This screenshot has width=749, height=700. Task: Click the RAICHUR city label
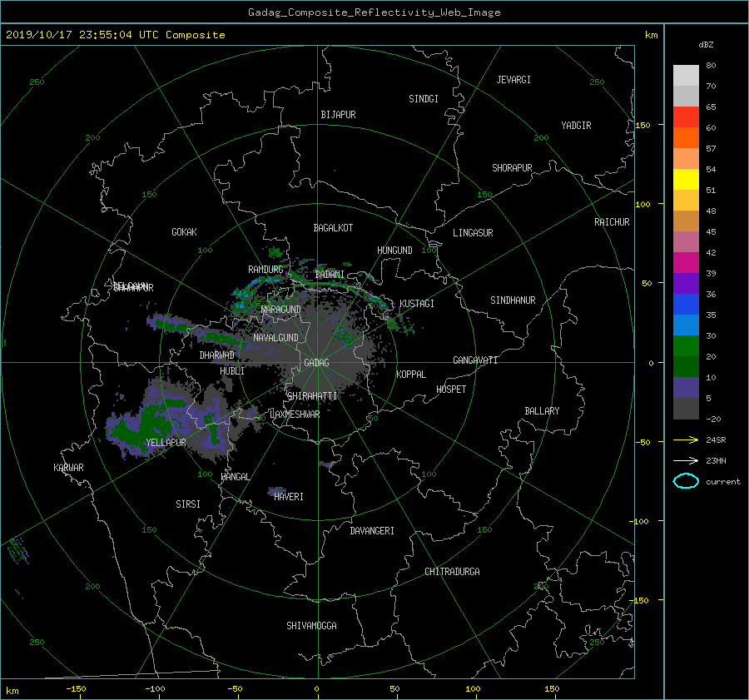coord(612,222)
